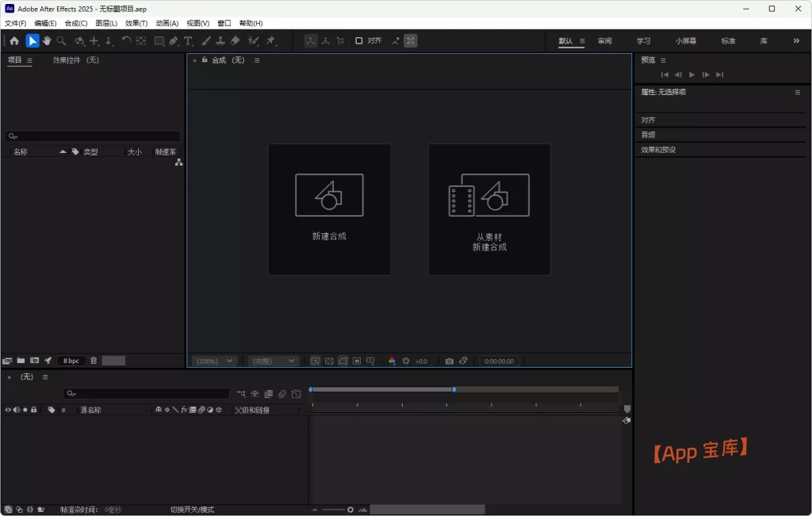This screenshot has height=516, width=812.
Task: Click the snapshot camera icon
Action: click(x=450, y=361)
